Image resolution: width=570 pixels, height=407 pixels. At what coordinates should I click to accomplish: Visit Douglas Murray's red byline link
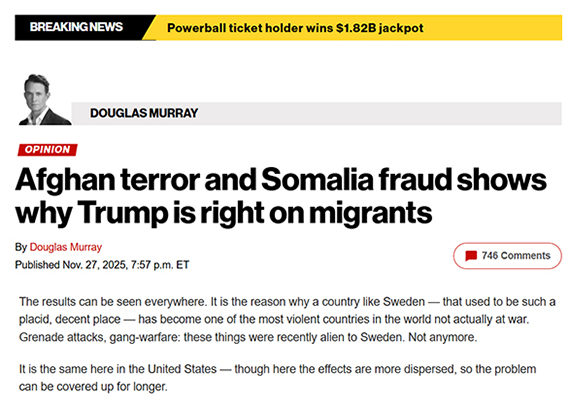pyautogui.click(x=65, y=247)
